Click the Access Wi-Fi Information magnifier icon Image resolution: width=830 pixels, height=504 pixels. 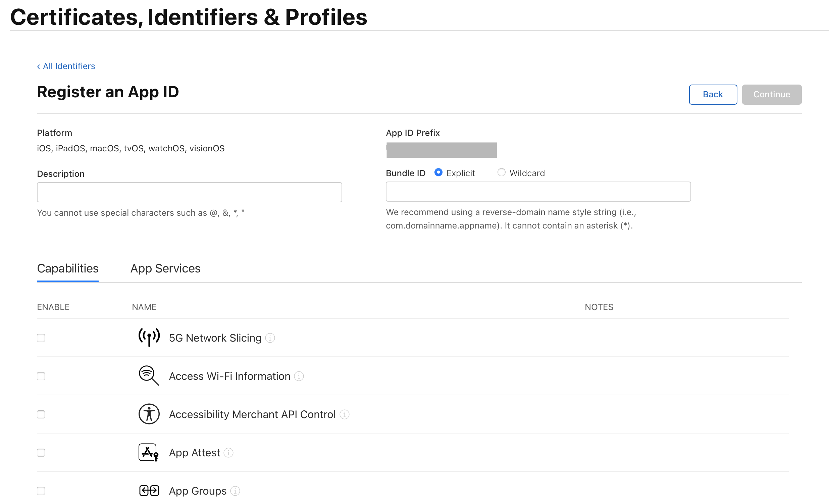pyautogui.click(x=149, y=375)
